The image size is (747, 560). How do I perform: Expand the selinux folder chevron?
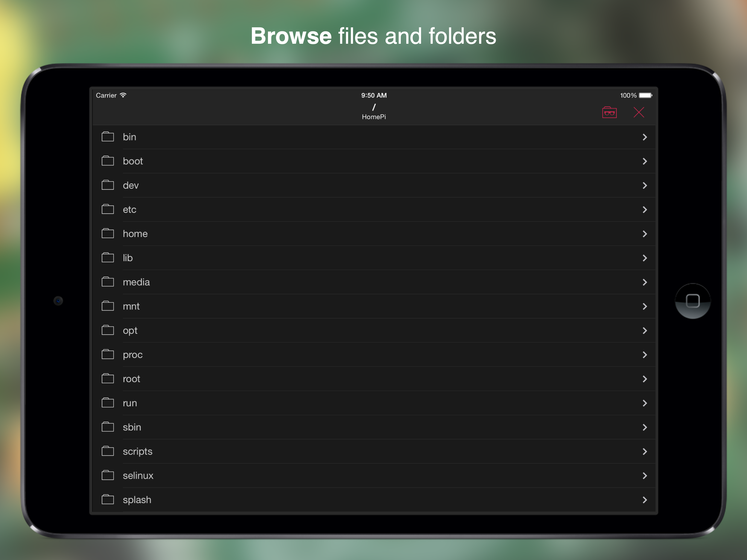click(x=644, y=476)
